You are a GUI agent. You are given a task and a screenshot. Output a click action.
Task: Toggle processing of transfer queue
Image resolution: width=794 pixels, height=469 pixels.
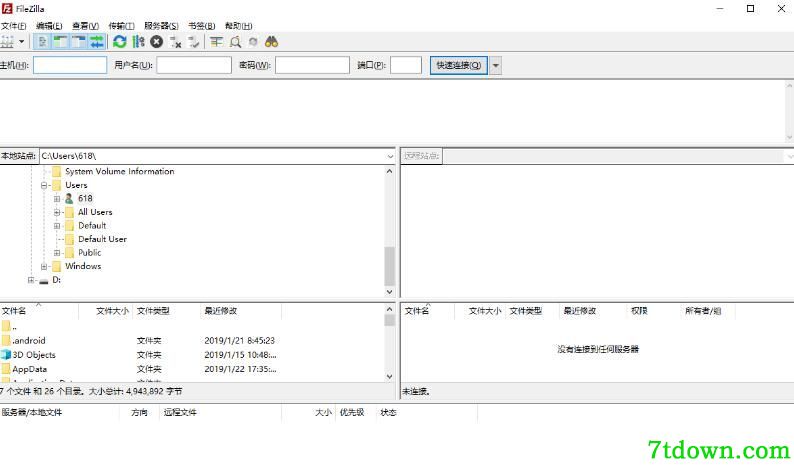138,42
